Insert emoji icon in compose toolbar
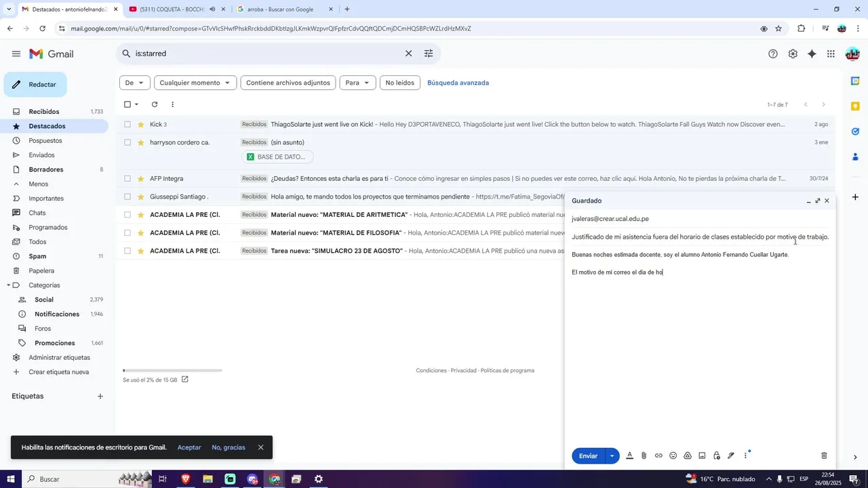 [x=673, y=455]
